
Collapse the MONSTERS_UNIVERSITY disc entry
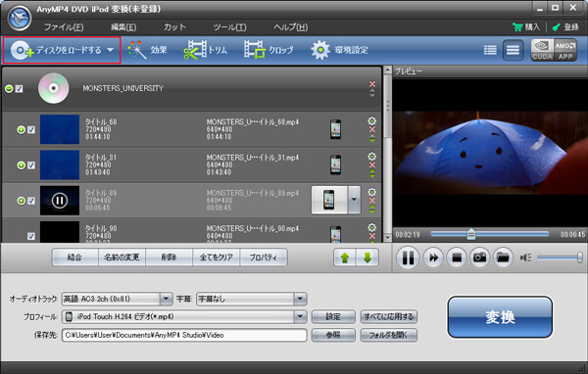[x=9, y=89]
